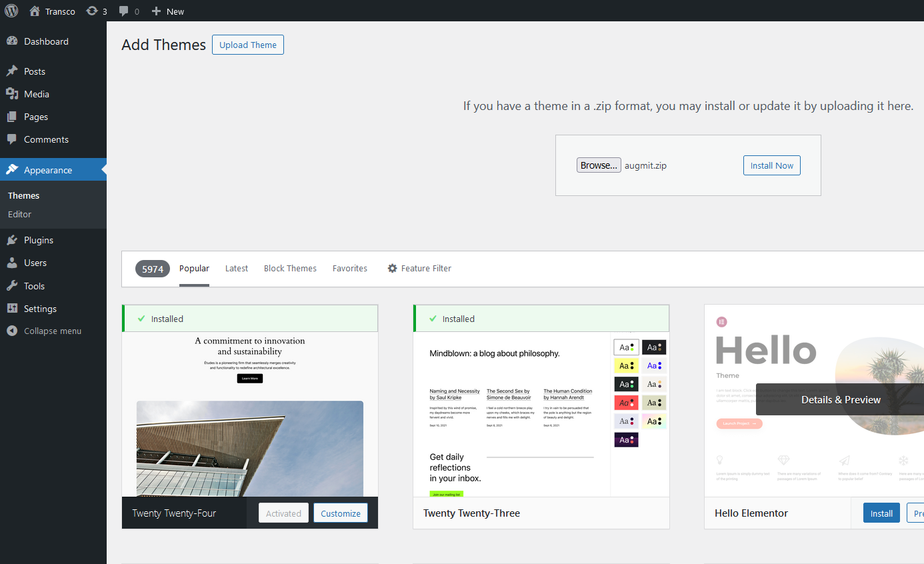Collapse the admin sidebar menu
Viewport: 924px width, 564px height.
(x=52, y=331)
